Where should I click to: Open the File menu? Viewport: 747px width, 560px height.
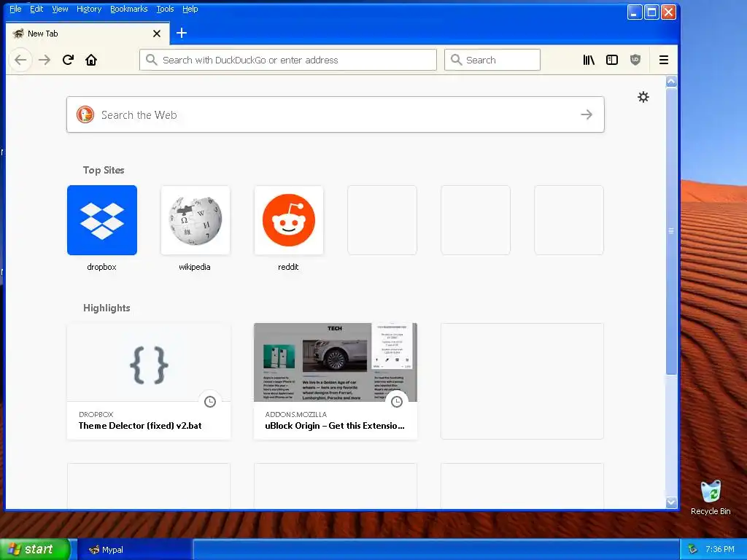15,9
